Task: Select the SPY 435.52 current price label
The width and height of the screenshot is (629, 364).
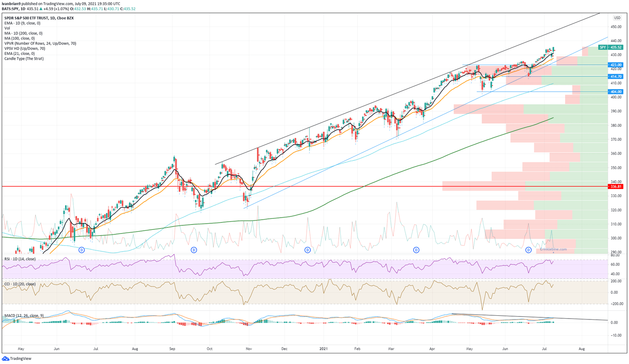Action: click(611, 47)
